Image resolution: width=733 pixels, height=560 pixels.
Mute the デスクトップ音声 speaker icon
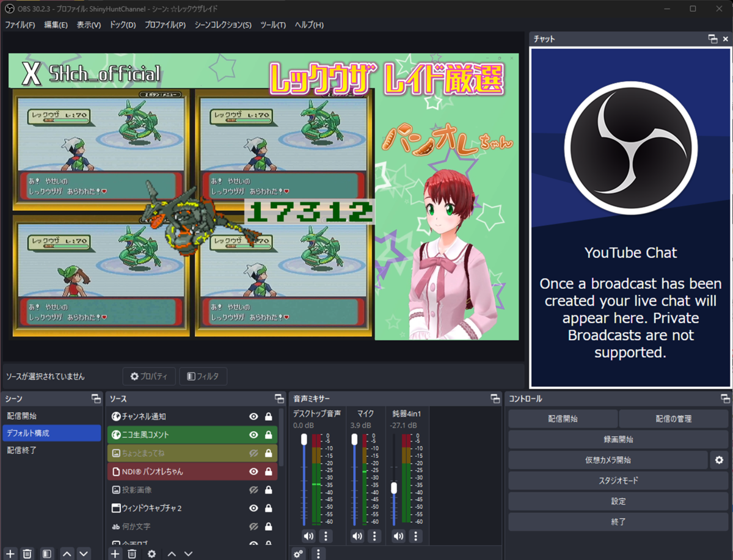point(308,536)
